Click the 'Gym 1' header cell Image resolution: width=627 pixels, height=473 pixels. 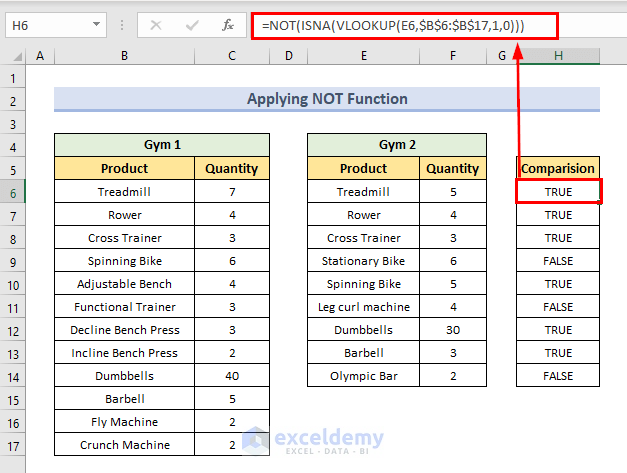pos(162,145)
